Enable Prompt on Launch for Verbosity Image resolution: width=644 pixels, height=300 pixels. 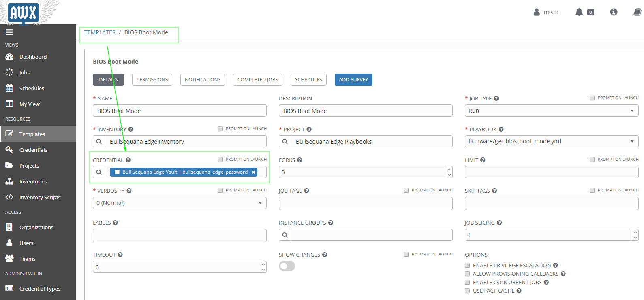(220, 190)
